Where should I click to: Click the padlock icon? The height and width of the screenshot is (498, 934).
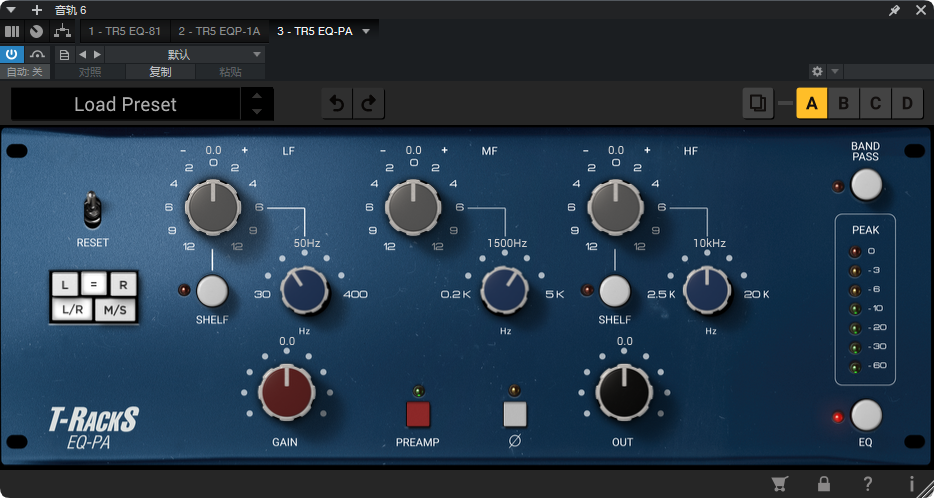pos(824,483)
